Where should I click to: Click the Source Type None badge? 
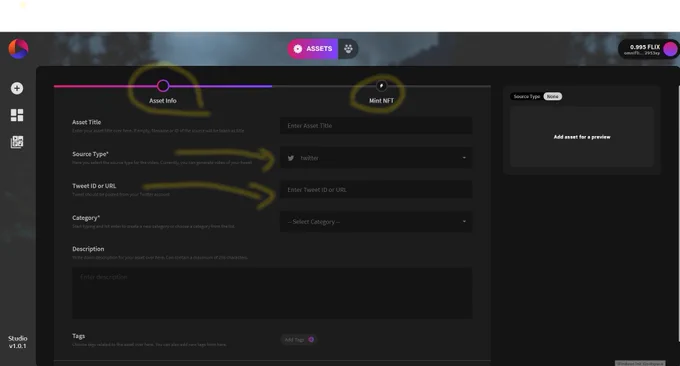(x=552, y=96)
